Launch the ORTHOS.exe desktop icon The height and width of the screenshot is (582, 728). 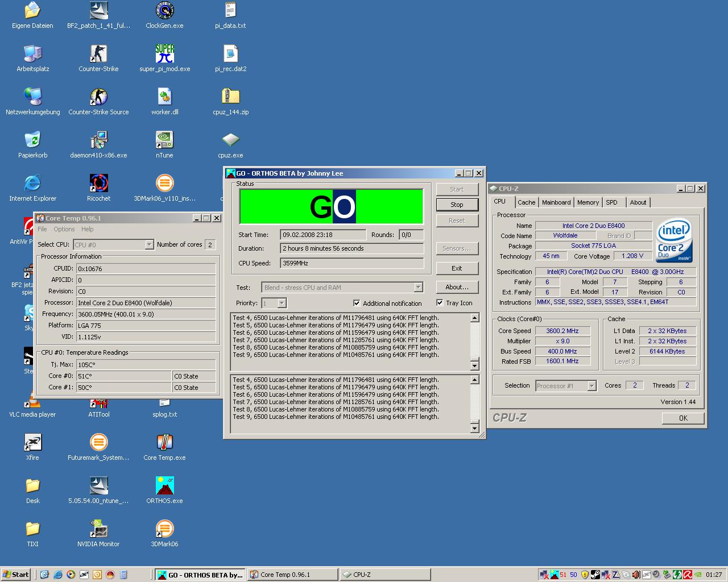(x=164, y=486)
